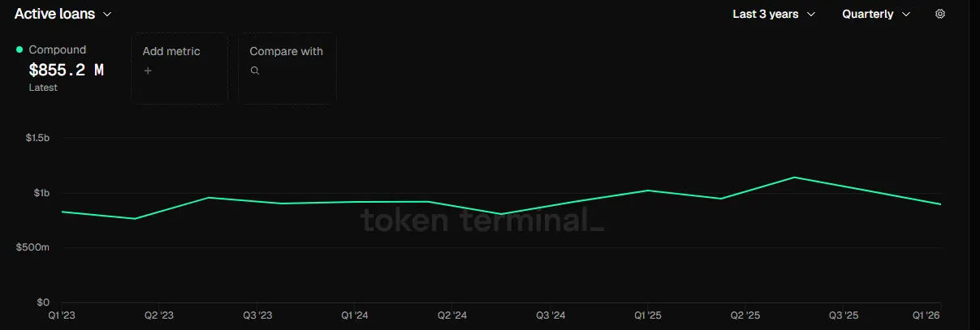Click the search icon under Compare with

click(255, 71)
